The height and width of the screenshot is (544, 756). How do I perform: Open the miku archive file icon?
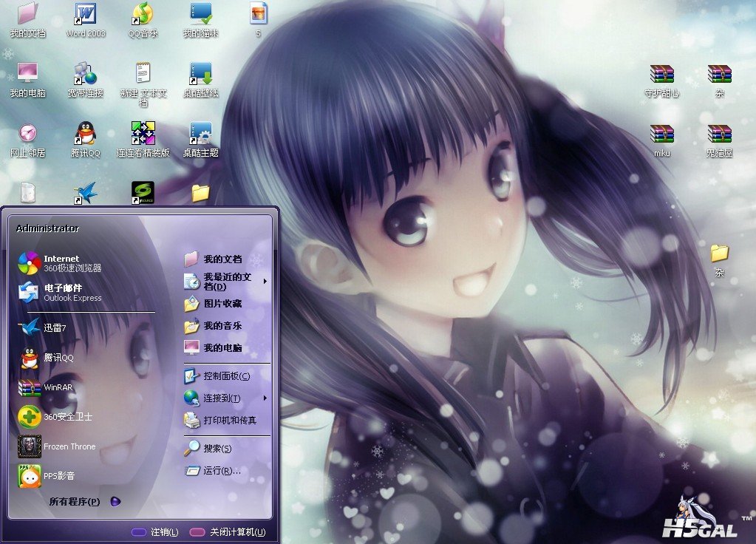coord(661,135)
